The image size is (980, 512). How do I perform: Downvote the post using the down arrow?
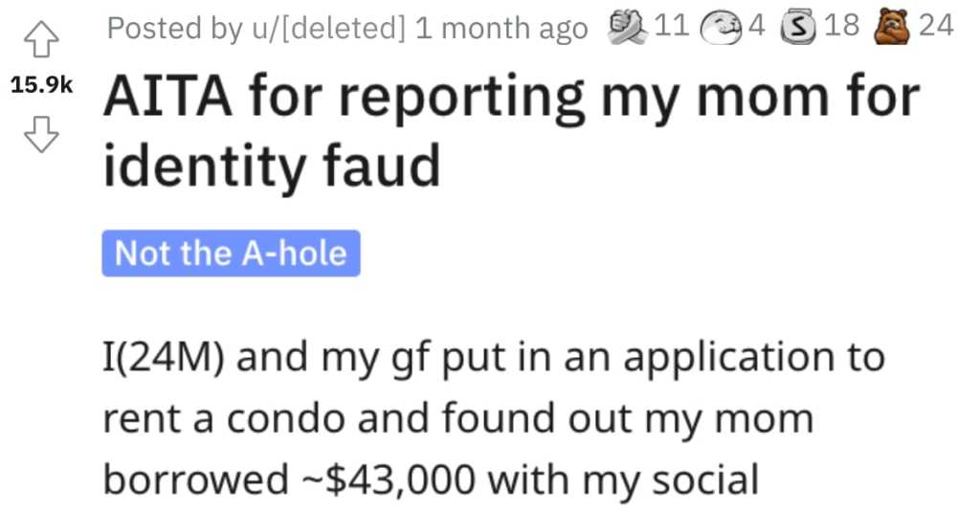[41, 134]
